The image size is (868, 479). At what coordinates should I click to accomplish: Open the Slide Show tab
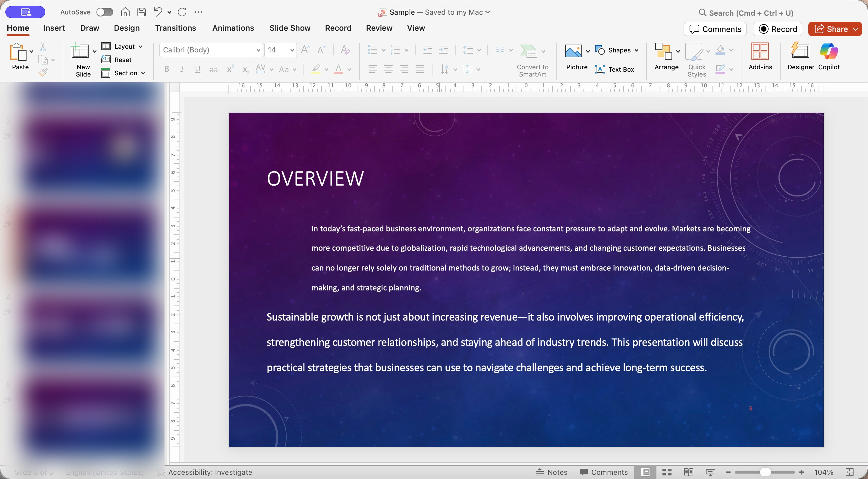tap(290, 28)
